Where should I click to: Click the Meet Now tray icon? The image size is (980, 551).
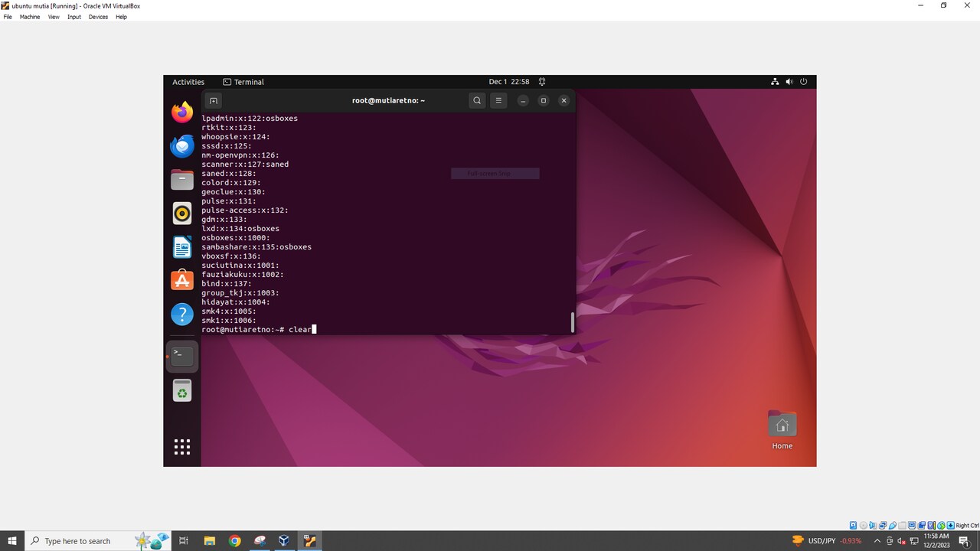click(890, 541)
